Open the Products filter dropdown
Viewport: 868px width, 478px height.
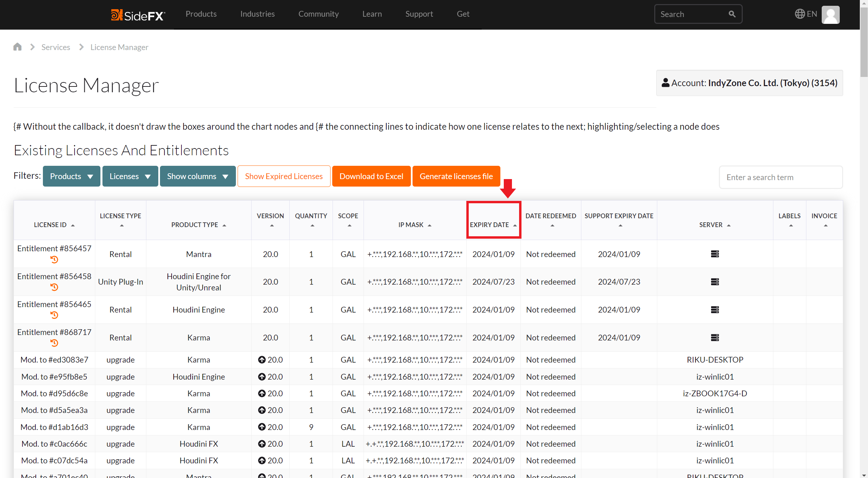(x=71, y=176)
